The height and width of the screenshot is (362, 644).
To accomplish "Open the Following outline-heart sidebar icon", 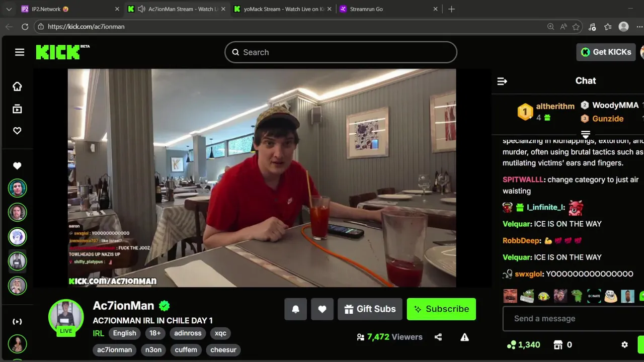I will 17,131.
